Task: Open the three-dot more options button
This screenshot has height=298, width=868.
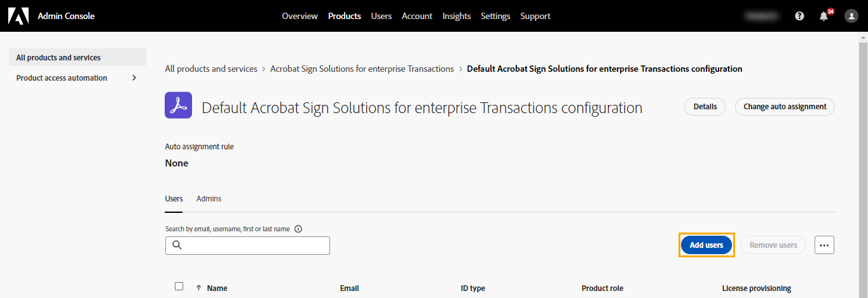Action: coord(824,245)
